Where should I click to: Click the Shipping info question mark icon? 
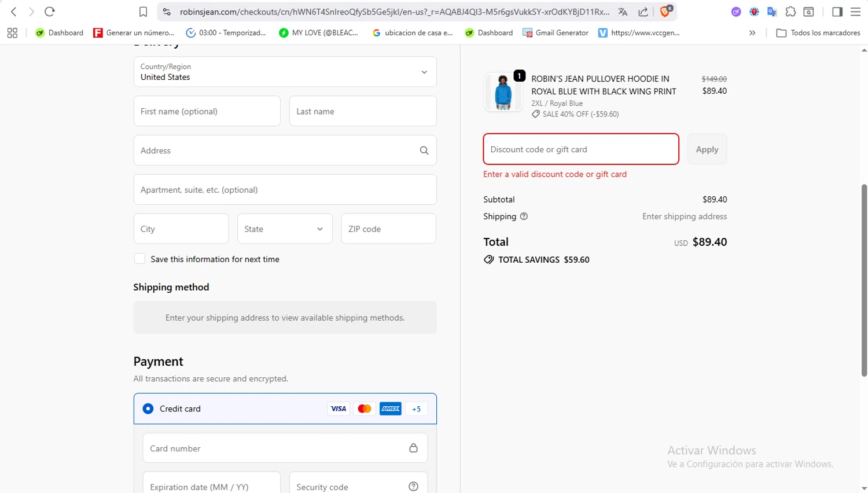coord(524,216)
